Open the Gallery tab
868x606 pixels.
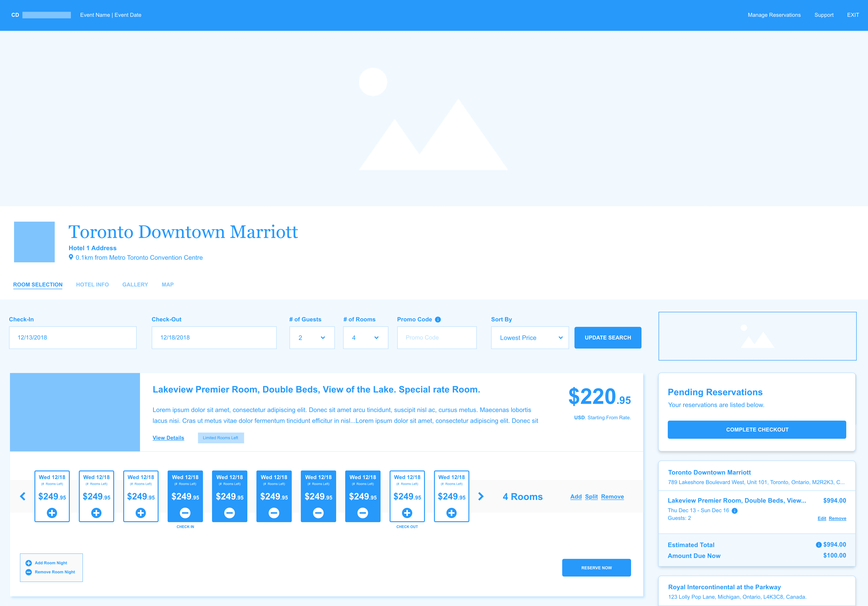pyautogui.click(x=135, y=284)
